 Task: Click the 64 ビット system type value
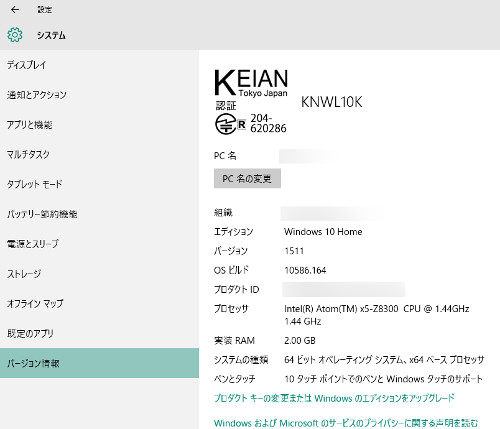pos(384,360)
